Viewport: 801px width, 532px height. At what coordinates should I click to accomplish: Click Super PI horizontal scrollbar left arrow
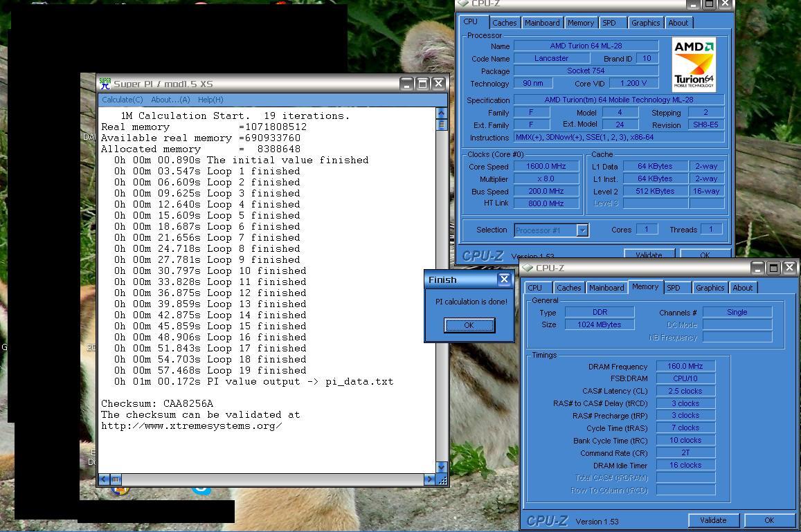click(105, 479)
